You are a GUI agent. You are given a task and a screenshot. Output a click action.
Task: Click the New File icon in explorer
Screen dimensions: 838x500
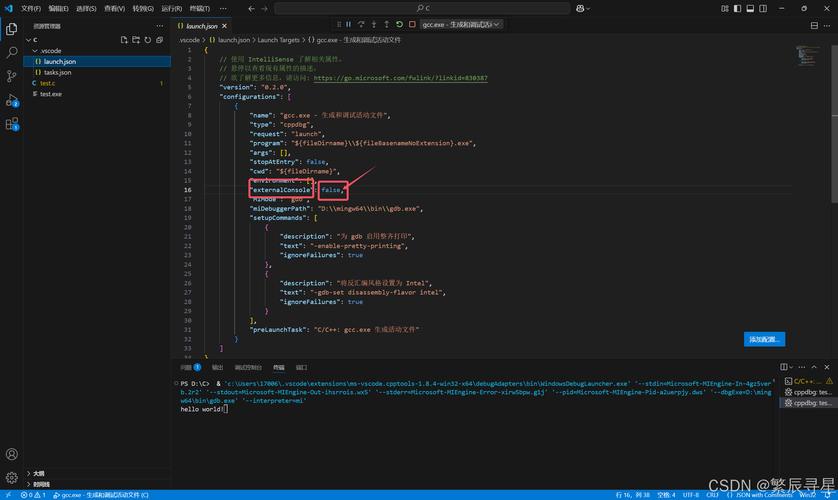point(124,40)
